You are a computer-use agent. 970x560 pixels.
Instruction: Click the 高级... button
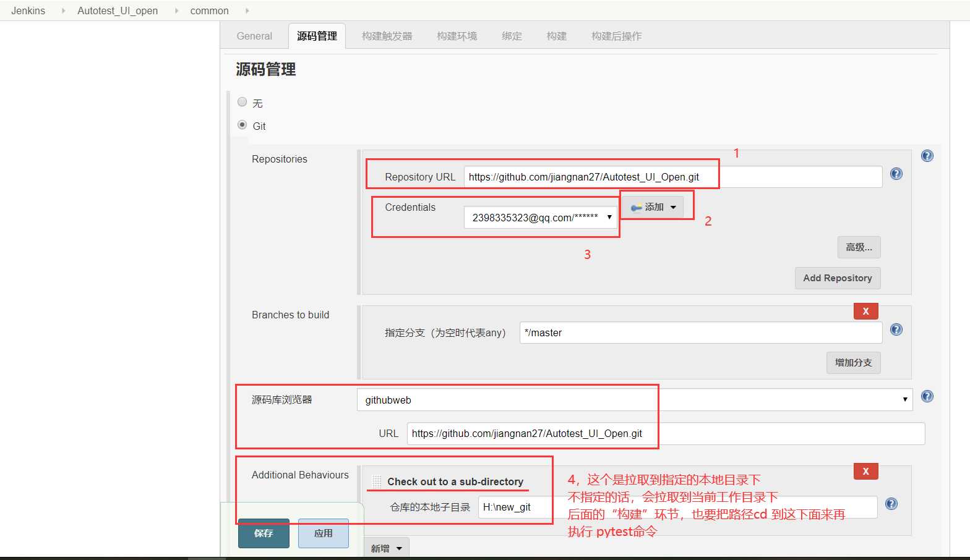click(859, 247)
